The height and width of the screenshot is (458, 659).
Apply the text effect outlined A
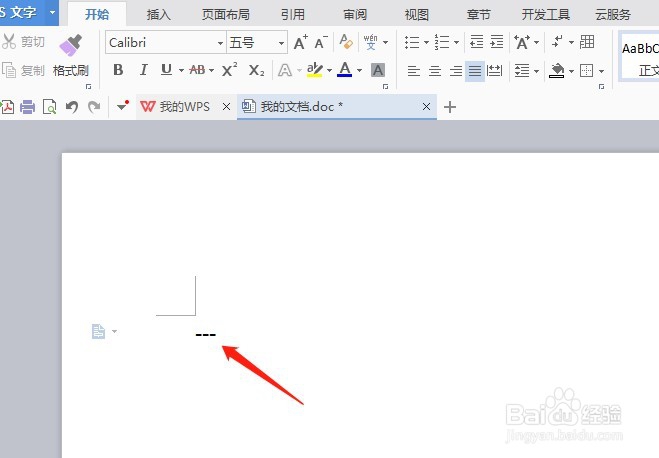pos(285,70)
